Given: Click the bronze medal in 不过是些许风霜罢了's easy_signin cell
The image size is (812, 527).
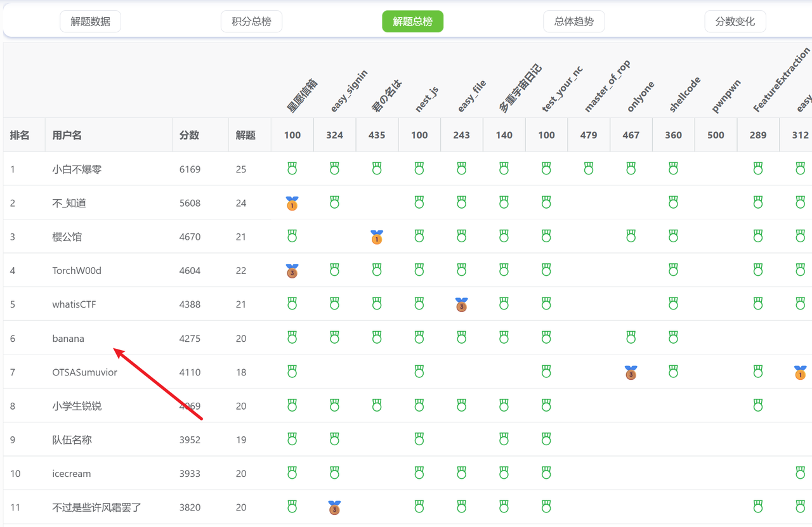Looking at the screenshot, I should pos(334,507).
